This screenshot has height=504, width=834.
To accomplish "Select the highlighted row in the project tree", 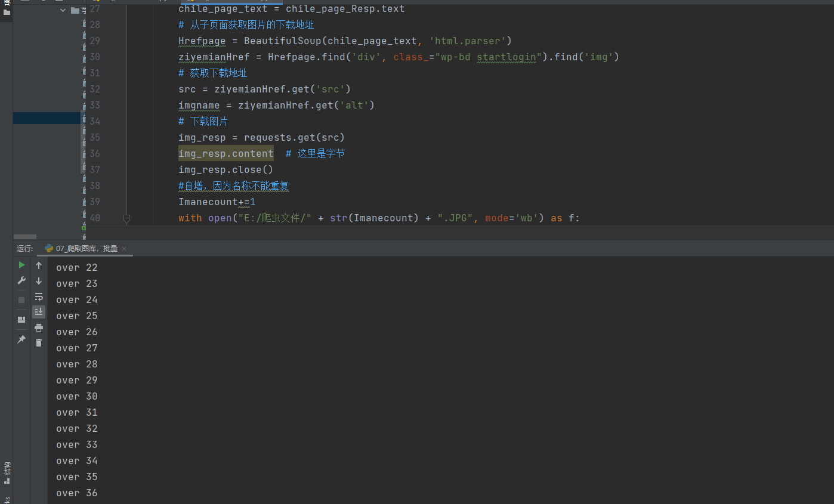I will coord(47,118).
